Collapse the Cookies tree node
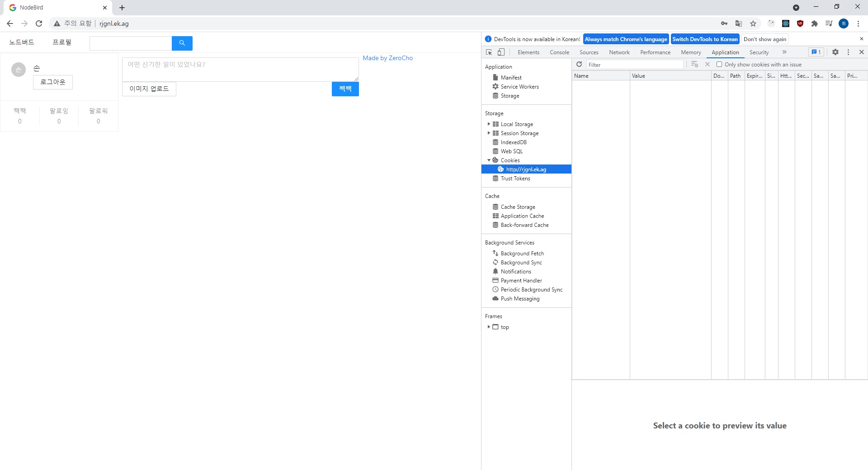The width and height of the screenshot is (868, 470). (489, 160)
